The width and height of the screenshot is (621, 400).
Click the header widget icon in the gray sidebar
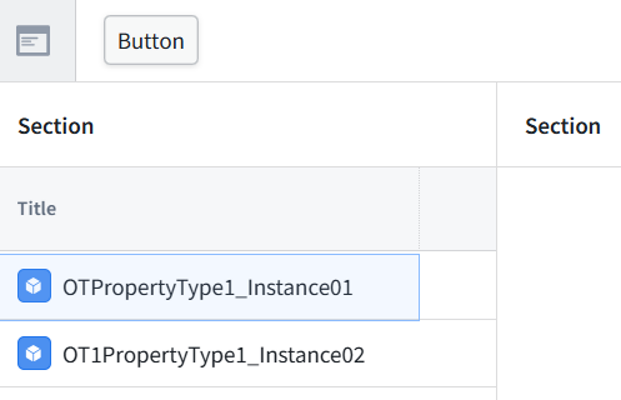tap(33, 40)
